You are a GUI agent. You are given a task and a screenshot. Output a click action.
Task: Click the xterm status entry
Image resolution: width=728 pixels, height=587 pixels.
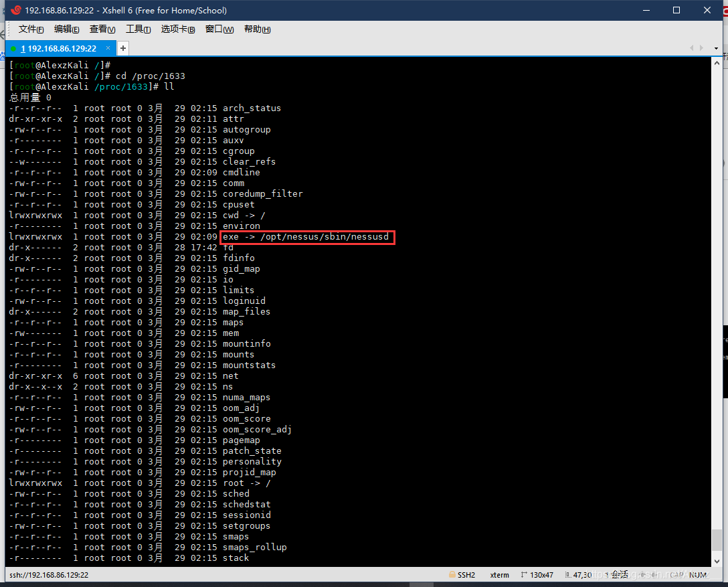[500, 575]
